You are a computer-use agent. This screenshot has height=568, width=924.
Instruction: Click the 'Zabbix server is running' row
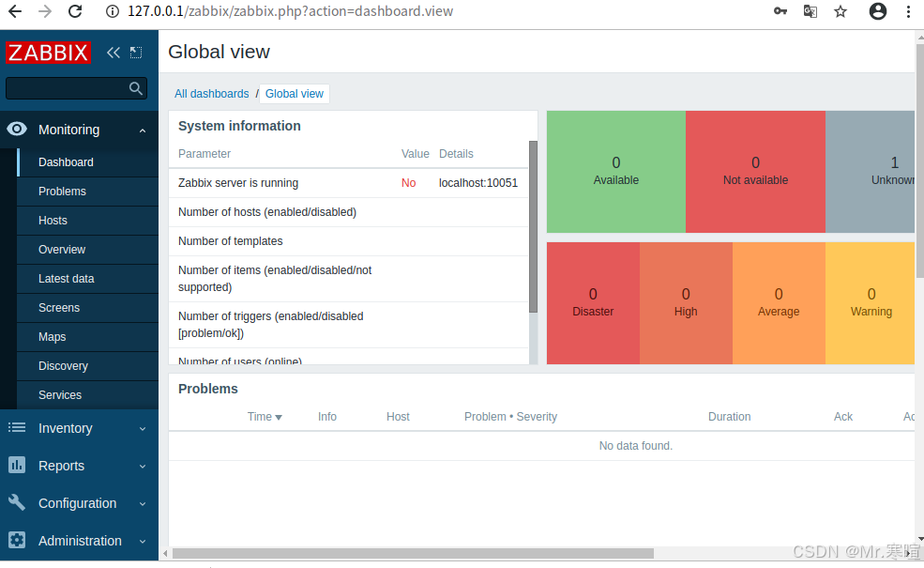(x=348, y=183)
